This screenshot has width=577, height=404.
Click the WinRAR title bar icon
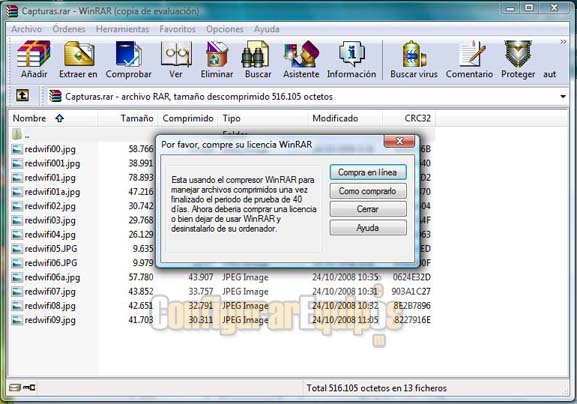tap(12, 11)
